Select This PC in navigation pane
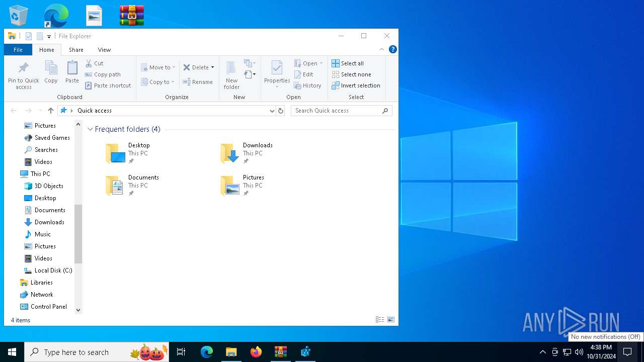 click(35, 174)
